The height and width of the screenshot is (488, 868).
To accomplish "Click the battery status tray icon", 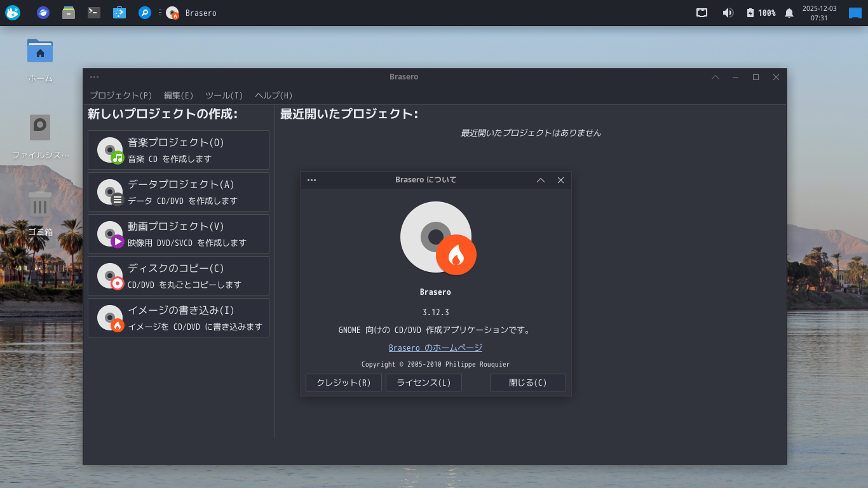I will 750,13.
